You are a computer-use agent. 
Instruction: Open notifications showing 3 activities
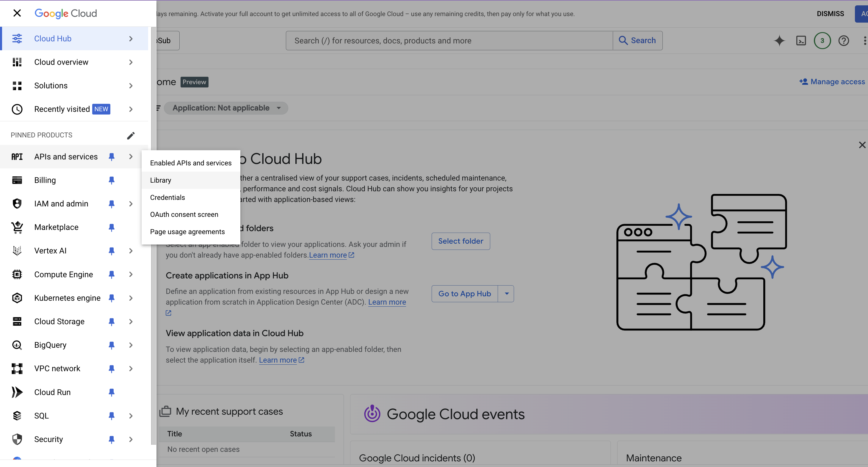(822, 40)
